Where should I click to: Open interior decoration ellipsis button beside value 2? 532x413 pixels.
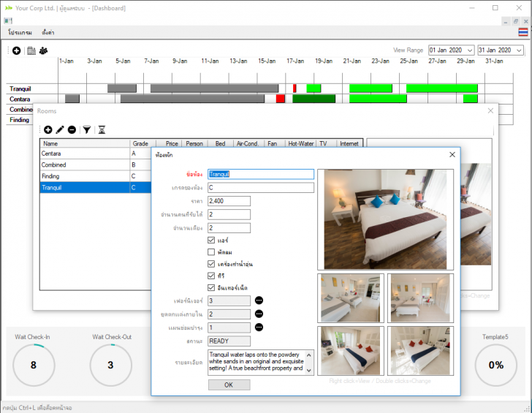259,314
